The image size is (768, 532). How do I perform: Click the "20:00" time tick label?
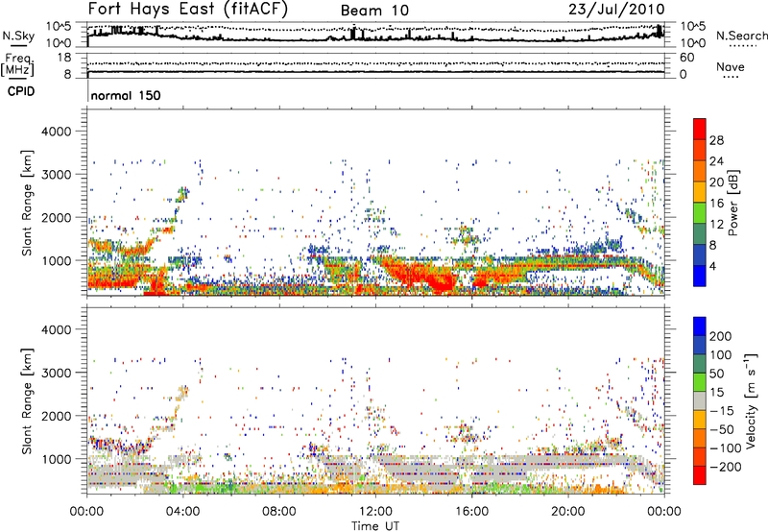[x=568, y=512]
